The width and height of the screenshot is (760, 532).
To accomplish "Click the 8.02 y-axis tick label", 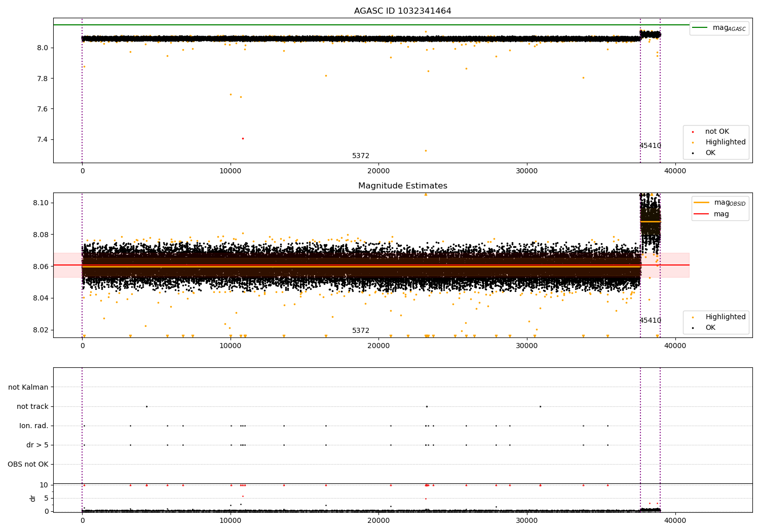I will point(40,330).
